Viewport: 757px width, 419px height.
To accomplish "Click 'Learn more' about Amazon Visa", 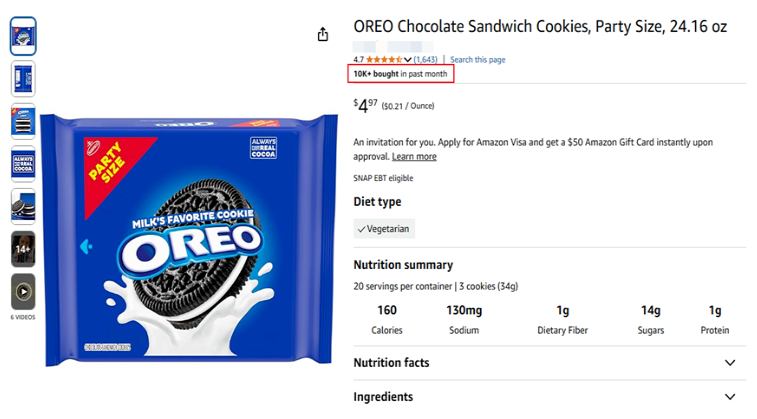I will click(414, 157).
